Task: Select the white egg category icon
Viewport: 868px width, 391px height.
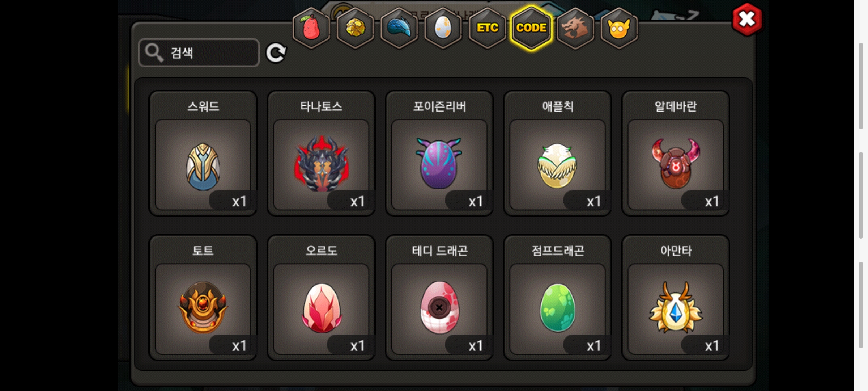Action: 443,28
